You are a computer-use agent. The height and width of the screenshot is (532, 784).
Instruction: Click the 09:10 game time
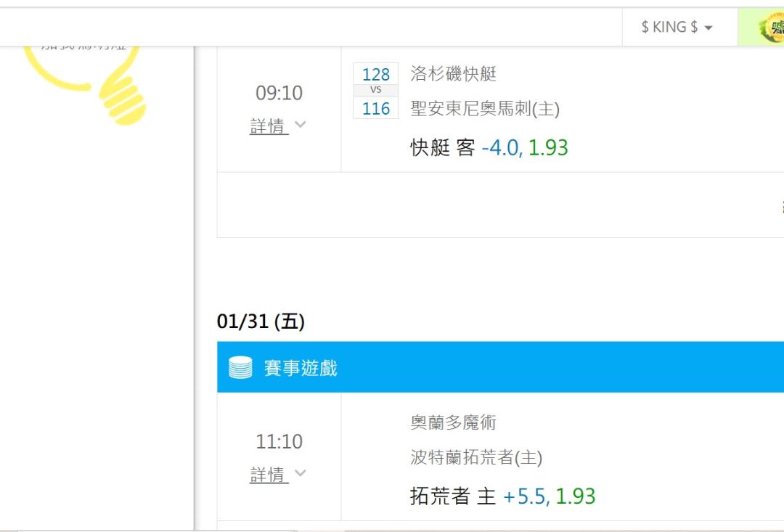279,93
